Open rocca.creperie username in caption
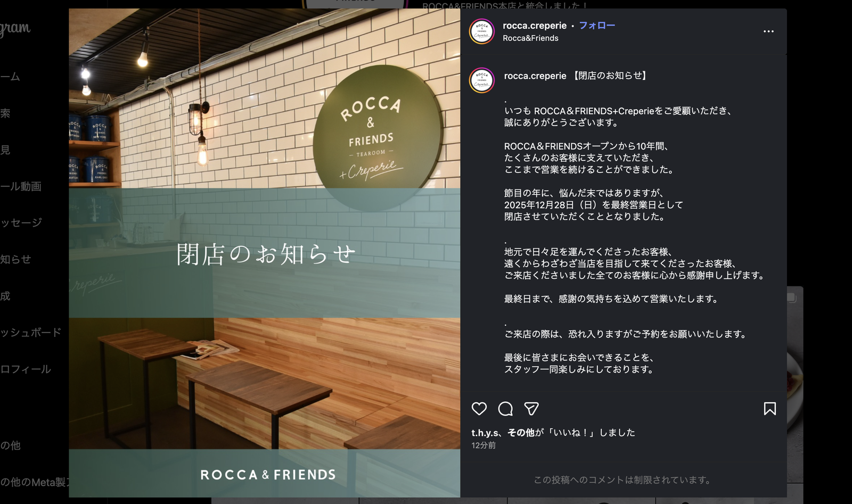Viewport: 852px width, 504px height. [535, 76]
